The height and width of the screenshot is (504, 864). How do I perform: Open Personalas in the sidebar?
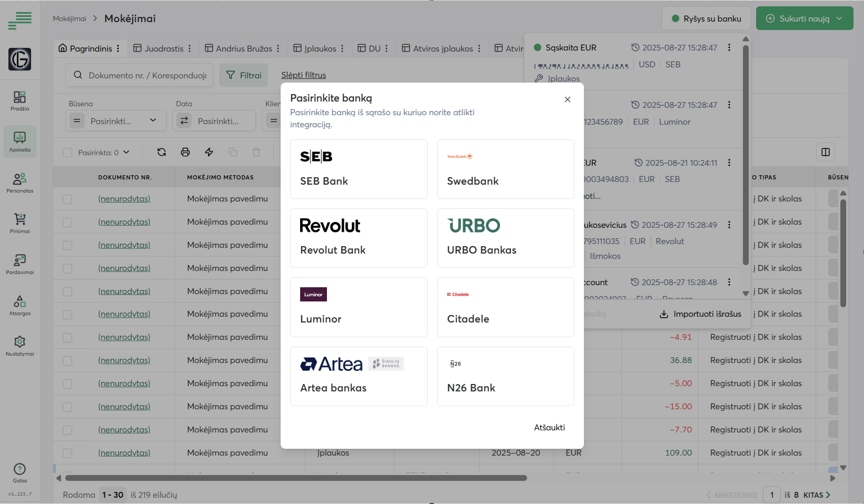pos(19,183)
